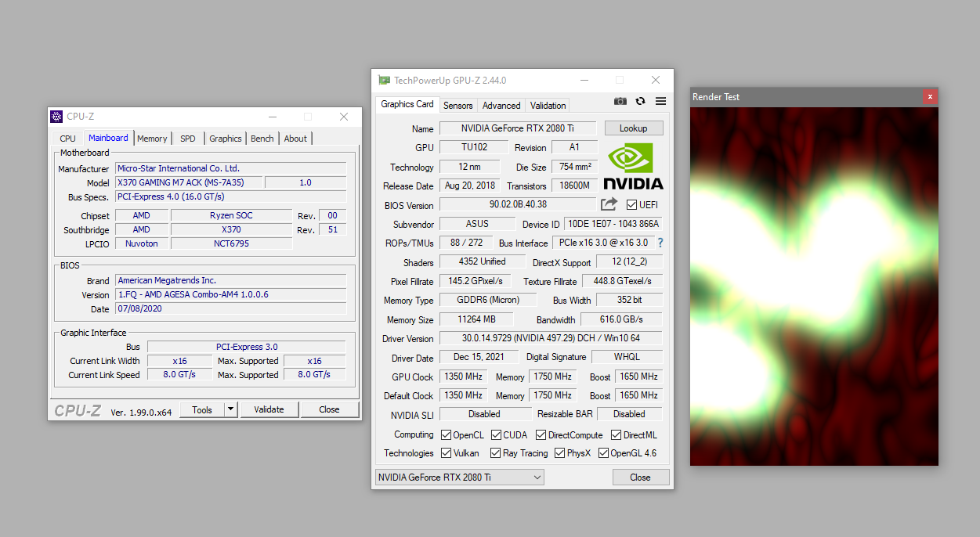The image size is (980, 537).
Task: Open the Advanced tab in GPU-Z
Action: coord(501,106)
